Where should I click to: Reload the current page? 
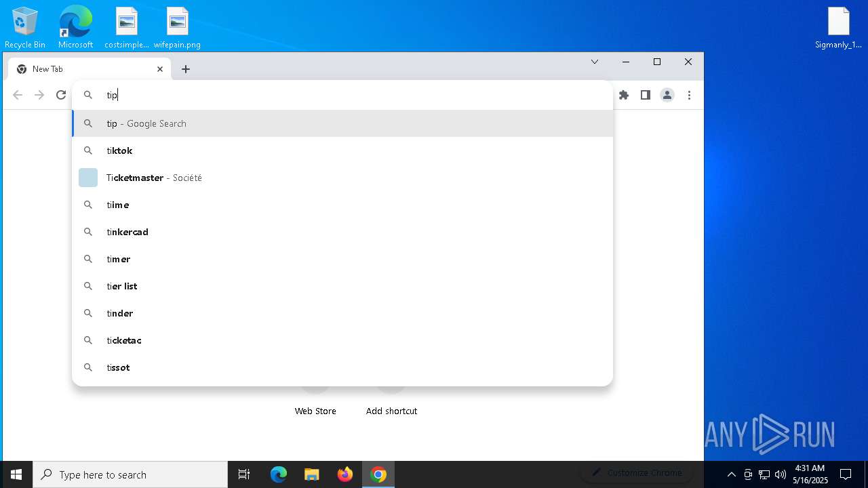tap(61, 95)
